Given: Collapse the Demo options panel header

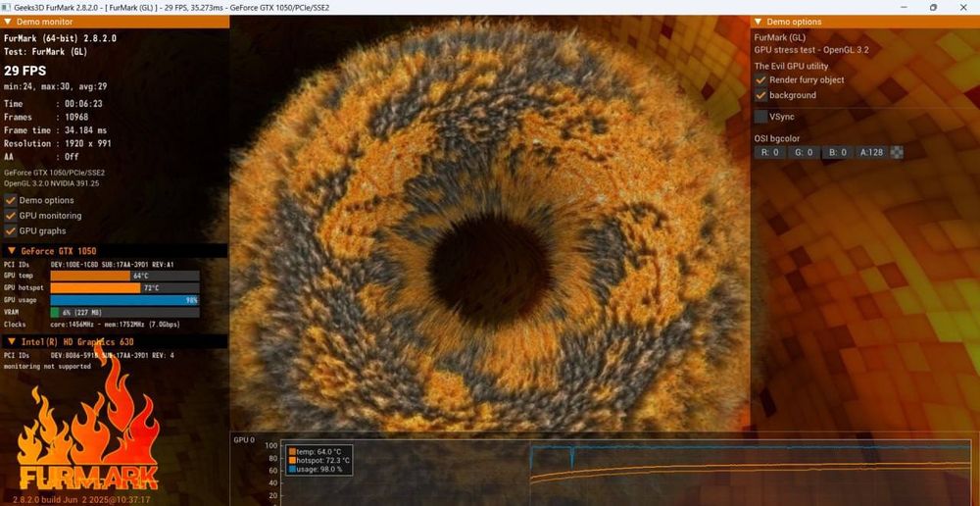Looking at the screenshot, I should (865, 22).
